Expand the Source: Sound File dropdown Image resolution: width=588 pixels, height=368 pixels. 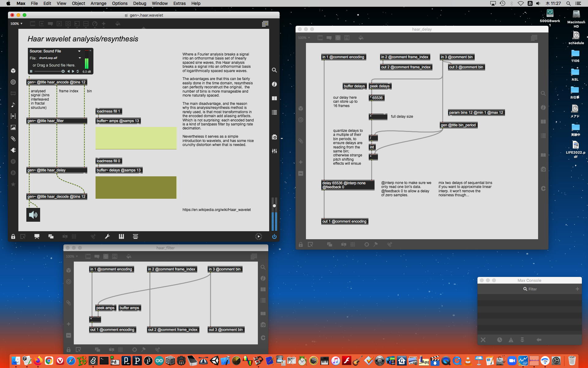click(79, 51)
